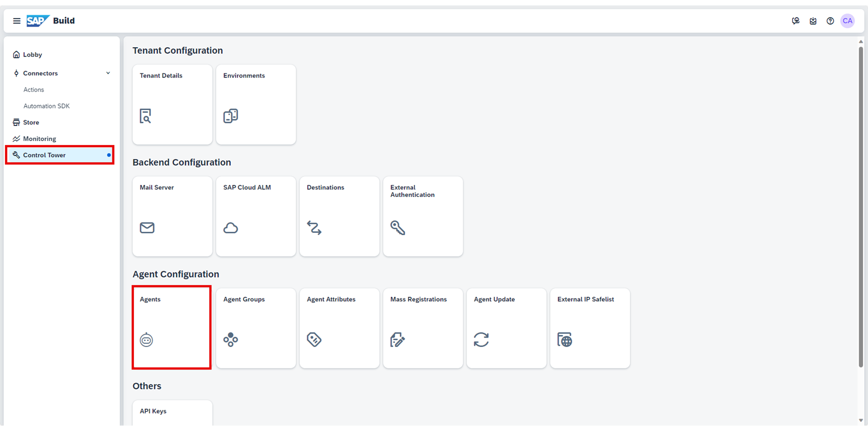
Task: Open the help question mark icon
Action: click(x=830, y=21)
